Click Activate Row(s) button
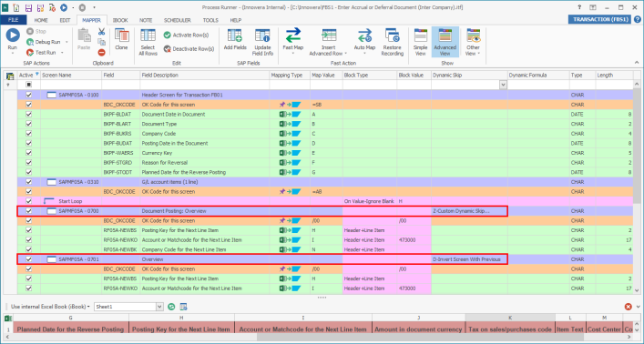 click(186, 35)
